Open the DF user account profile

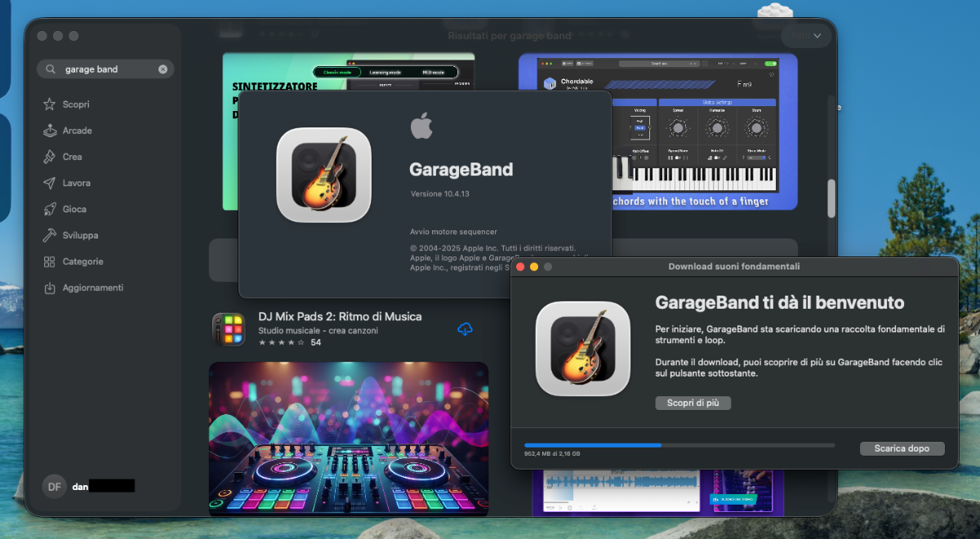pyautogui.click(x=54, y=486)
